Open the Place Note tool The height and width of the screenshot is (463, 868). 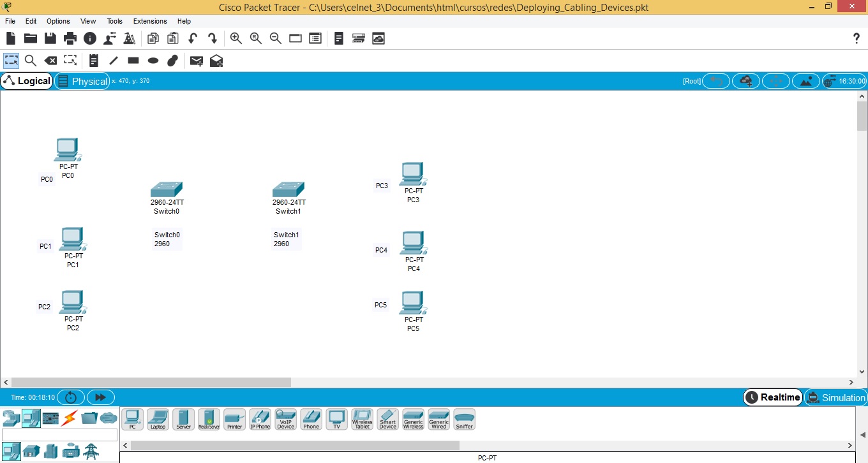click(93, 61)
